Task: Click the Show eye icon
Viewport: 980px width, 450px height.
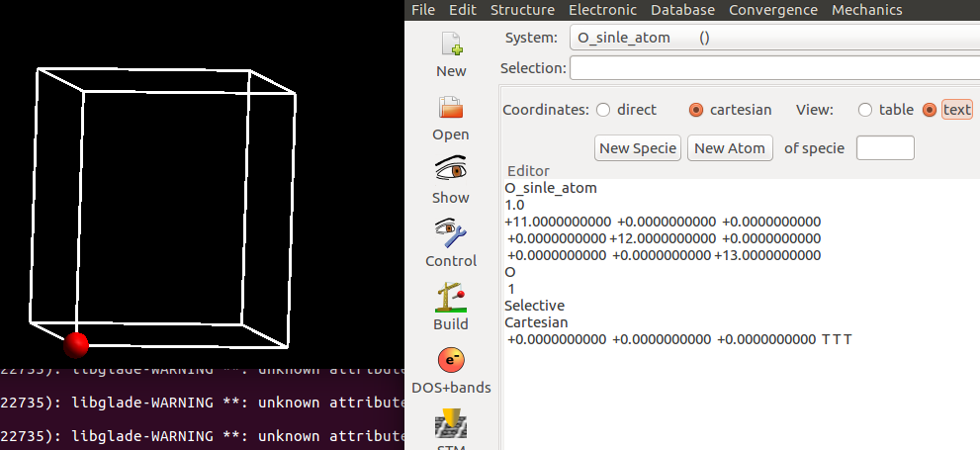Action: 451,170
